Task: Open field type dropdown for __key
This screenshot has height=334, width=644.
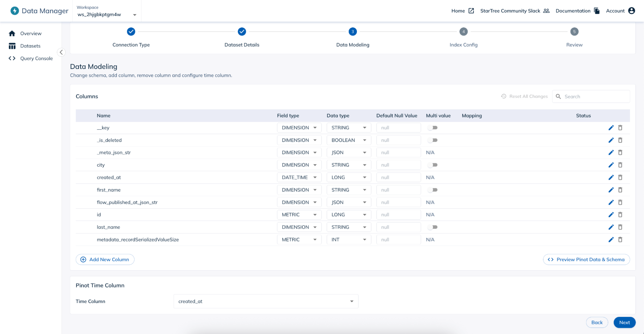Action: click(299, 128)
